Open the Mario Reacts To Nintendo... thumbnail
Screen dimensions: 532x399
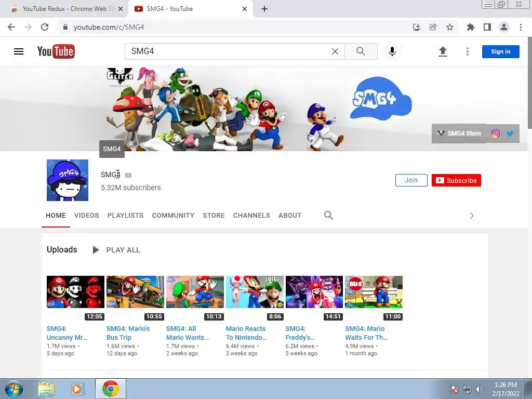(255, 292)
